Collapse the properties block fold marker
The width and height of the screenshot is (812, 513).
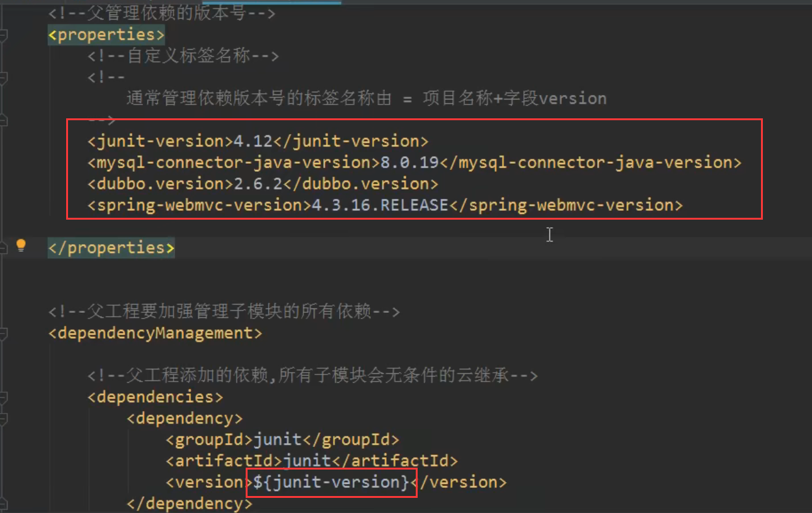tap(3, 35)
